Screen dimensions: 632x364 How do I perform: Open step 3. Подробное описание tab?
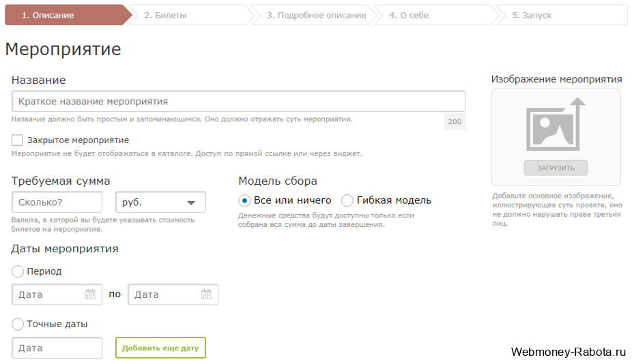[313, 15]
